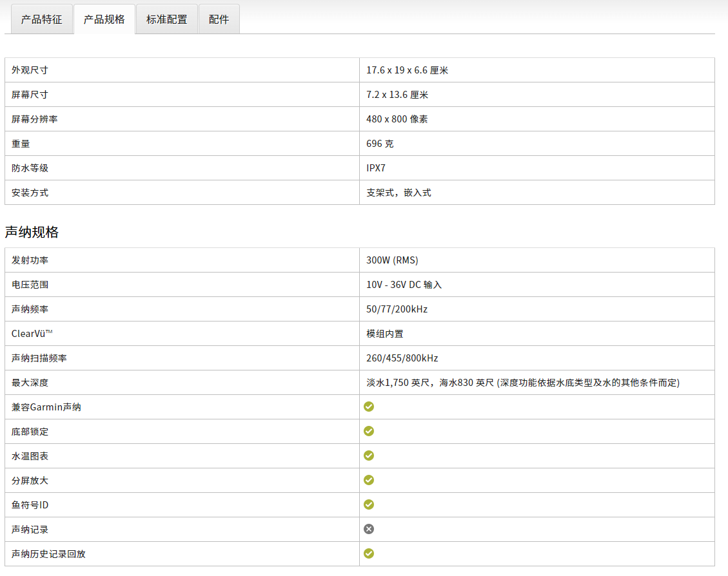Click the IPX7 waterproof rating value

tap(376, 168)
